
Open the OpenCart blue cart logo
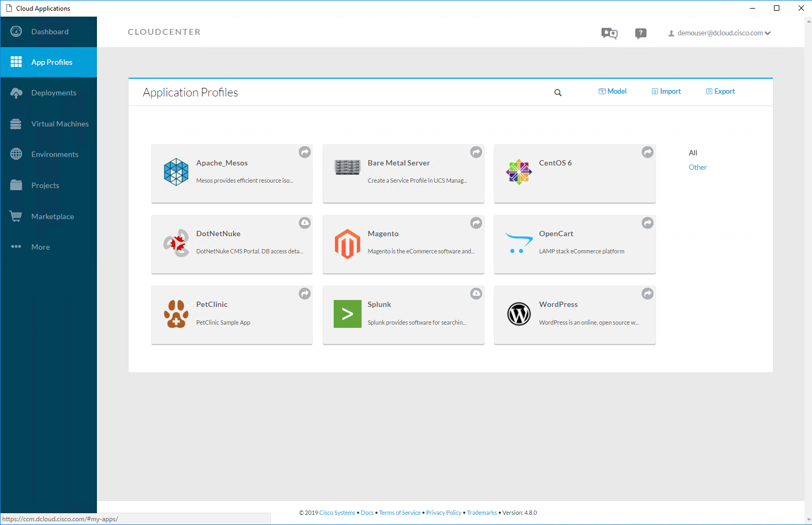519,243
